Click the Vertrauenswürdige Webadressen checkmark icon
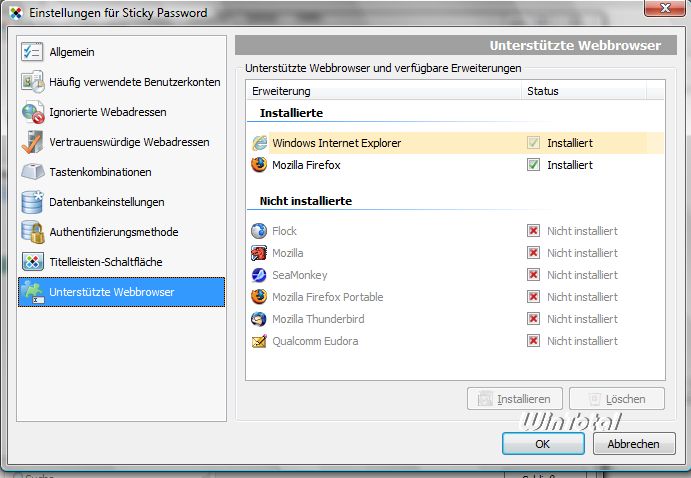The height and width of the screenshot is (478, 691). pyautogui.click(x=32, y=142)
